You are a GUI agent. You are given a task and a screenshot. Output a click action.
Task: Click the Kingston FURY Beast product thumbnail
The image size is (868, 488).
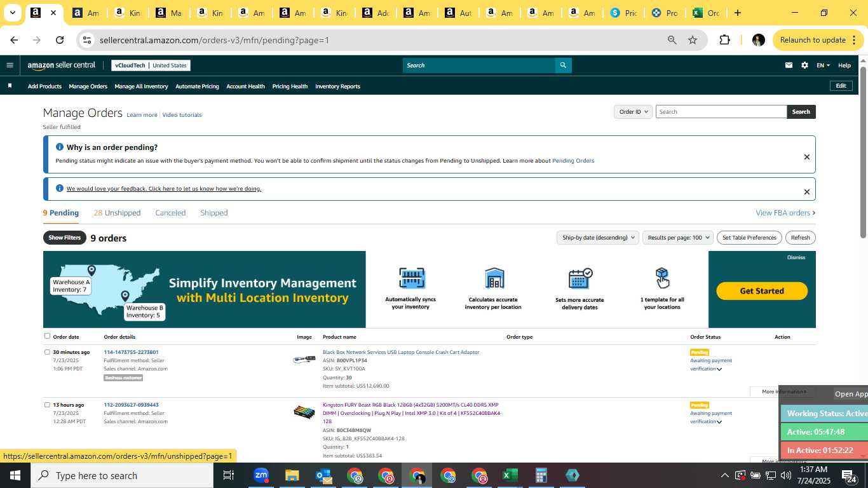(304, 412)
